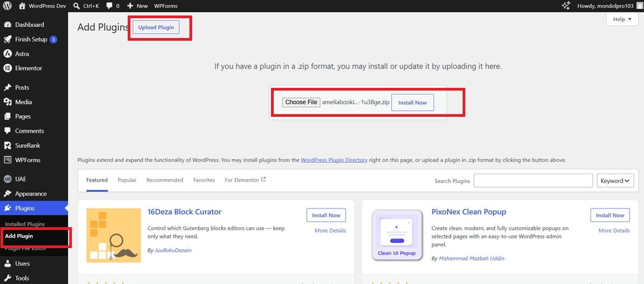Viewport: 644px width, 284px height.
Task: Go to Installed Plugins submenu
Action: pos(25,224)
